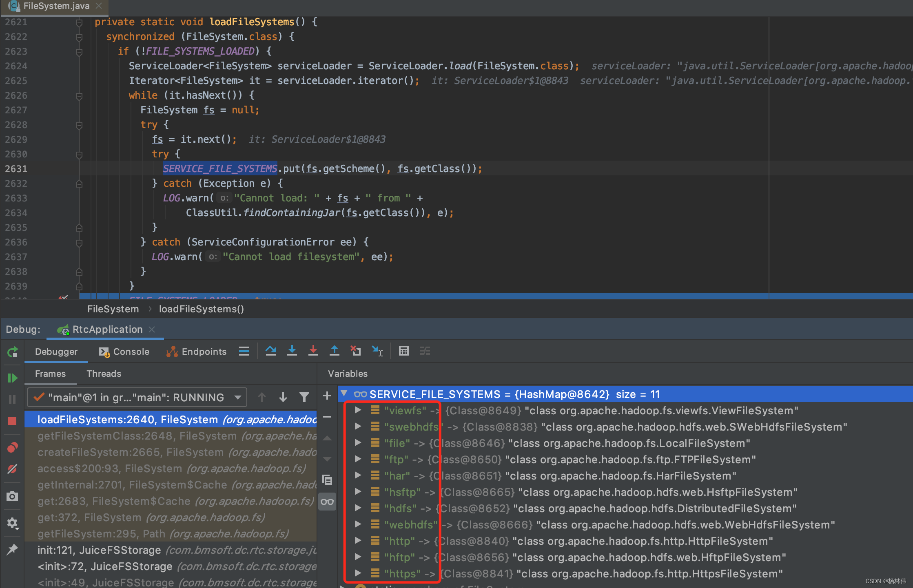
Task: Take thread dump camera icon
Action: 13,496
